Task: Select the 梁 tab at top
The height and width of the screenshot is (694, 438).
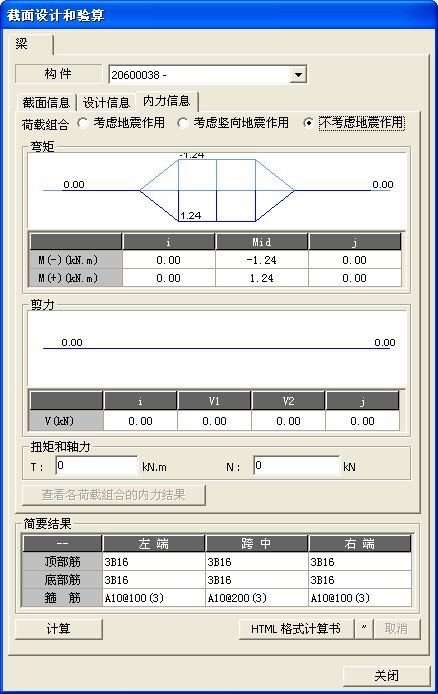Action: click(x=31, y=44)
